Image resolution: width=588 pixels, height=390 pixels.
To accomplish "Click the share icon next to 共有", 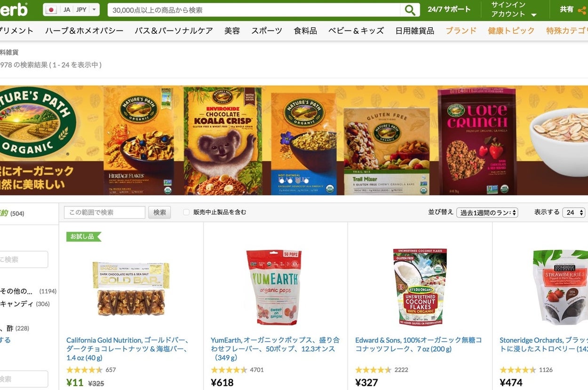I will point(582,9).
